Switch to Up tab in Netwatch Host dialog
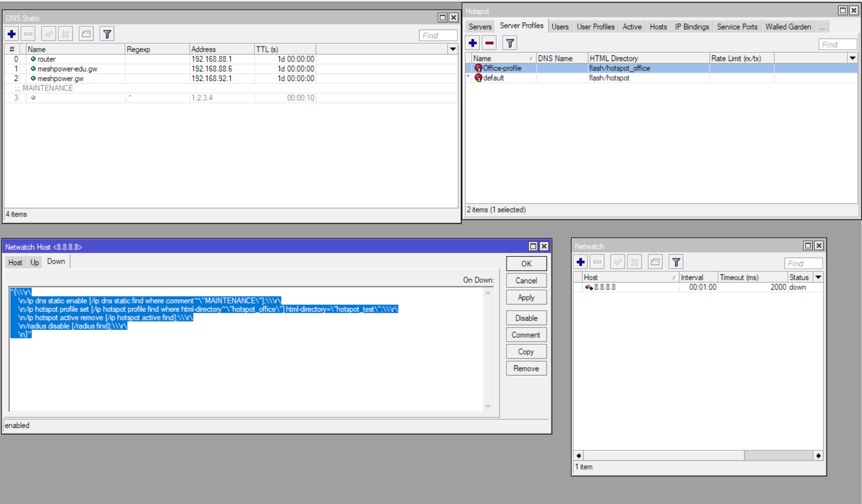Viewport: 862px width, 504px height. click(x=35, y=263)
